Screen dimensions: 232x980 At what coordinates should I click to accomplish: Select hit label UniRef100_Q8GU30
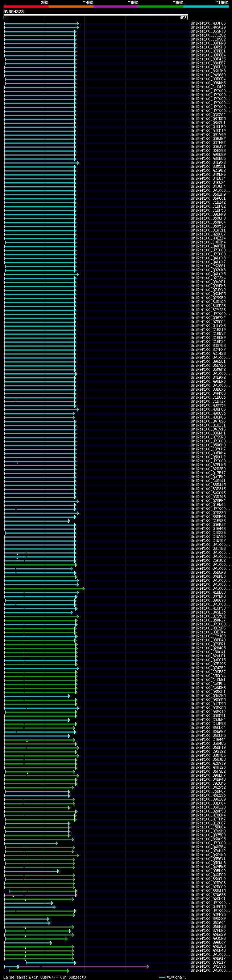(208, 67)
